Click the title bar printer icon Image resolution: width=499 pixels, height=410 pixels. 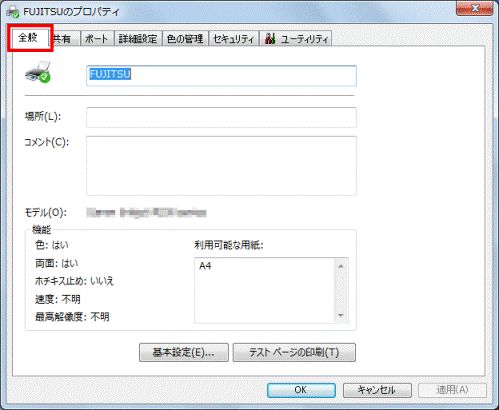coord(13,12)
